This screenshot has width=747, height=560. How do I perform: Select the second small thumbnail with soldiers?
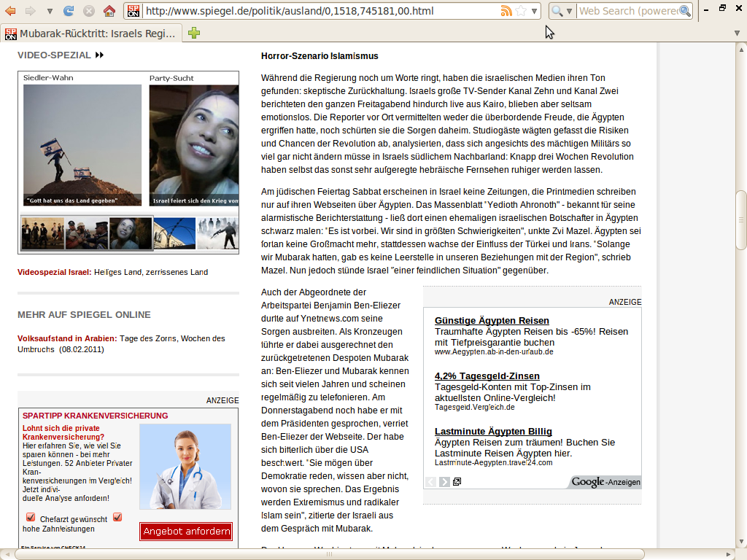[88, 233]
